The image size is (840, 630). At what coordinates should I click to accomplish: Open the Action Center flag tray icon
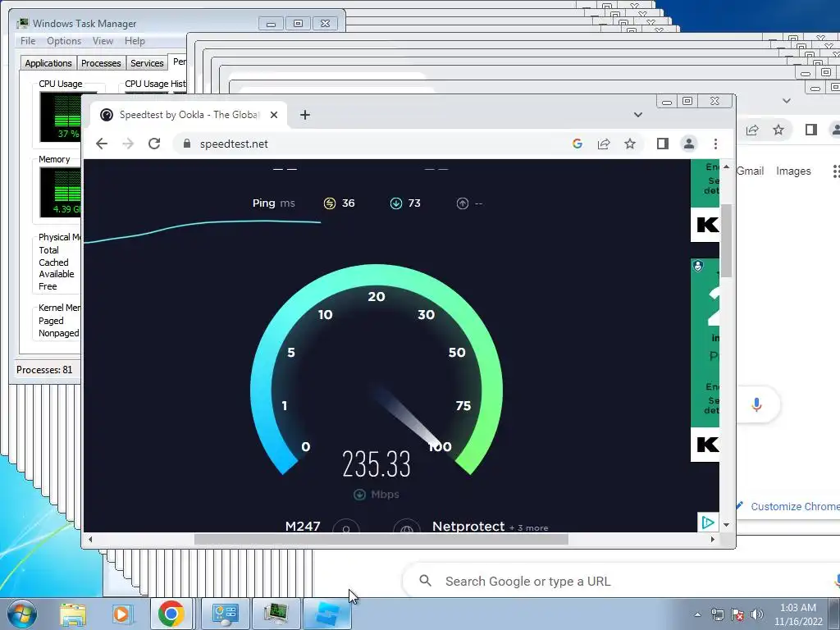[x=737, y=614]
